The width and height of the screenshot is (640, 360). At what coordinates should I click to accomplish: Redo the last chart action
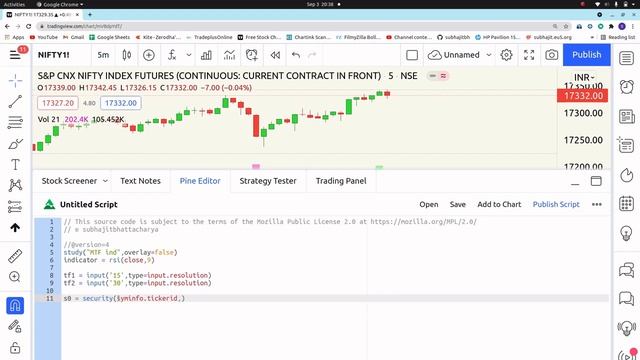312,55
